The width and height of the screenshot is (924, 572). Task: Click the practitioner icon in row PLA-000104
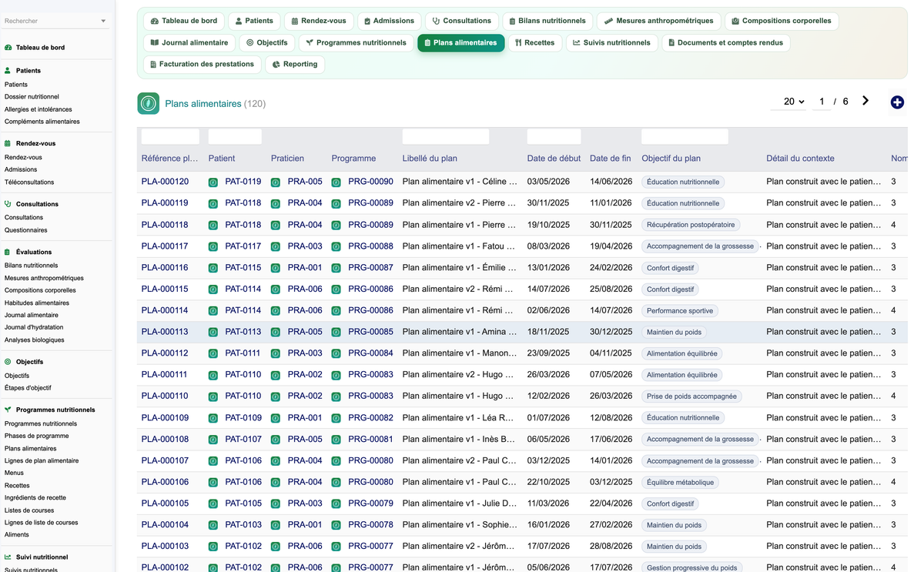click(x=276, y=525)
